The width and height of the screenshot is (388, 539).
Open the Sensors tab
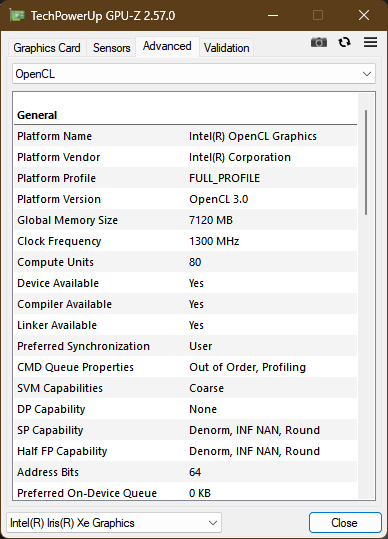112,48
